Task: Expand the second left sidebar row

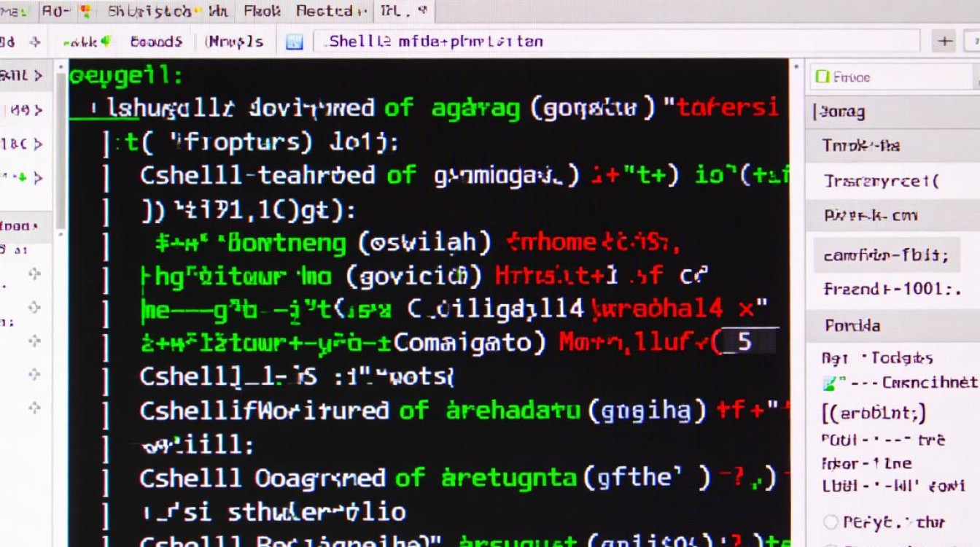Action: [38, 110]
